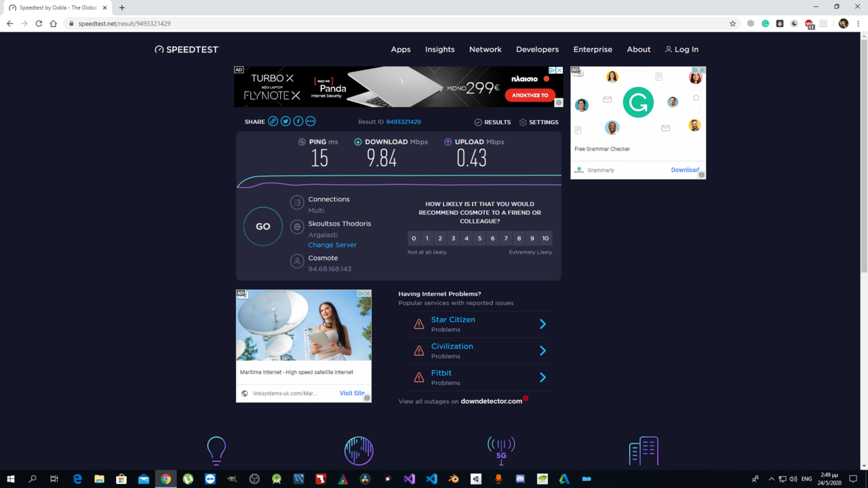Close the laptop banner ad
This screenshot has height=488, width=868.
pyautogui.click(x=559, y=70)
